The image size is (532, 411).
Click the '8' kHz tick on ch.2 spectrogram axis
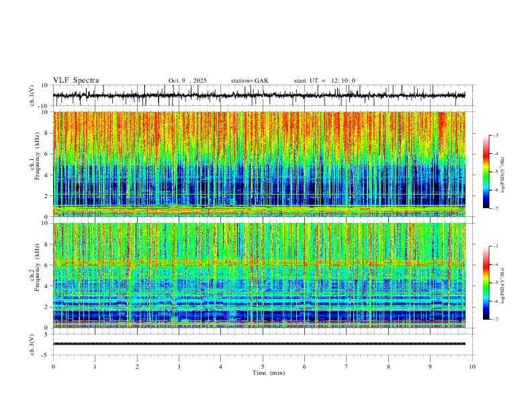[x=47, y=244]
